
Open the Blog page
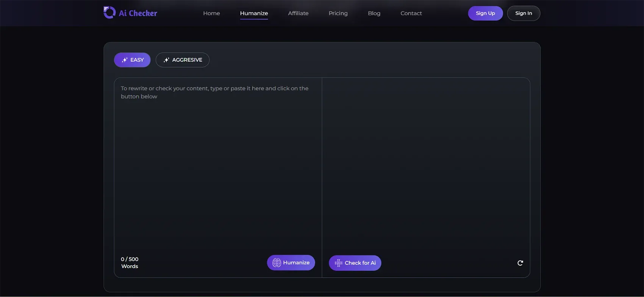(374, 13)
